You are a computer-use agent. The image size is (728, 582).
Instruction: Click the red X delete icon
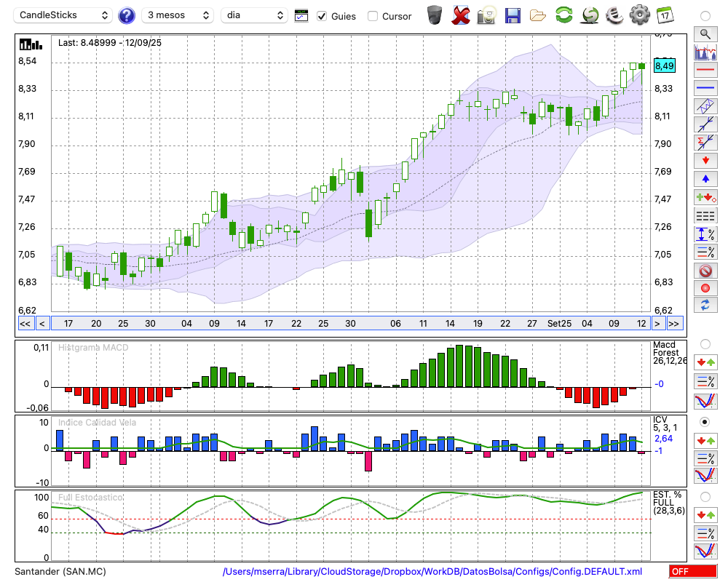(461, 15)
